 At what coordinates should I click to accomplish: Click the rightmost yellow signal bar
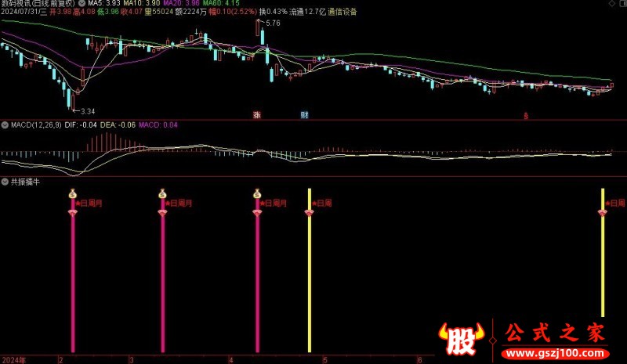click(603, 253)
